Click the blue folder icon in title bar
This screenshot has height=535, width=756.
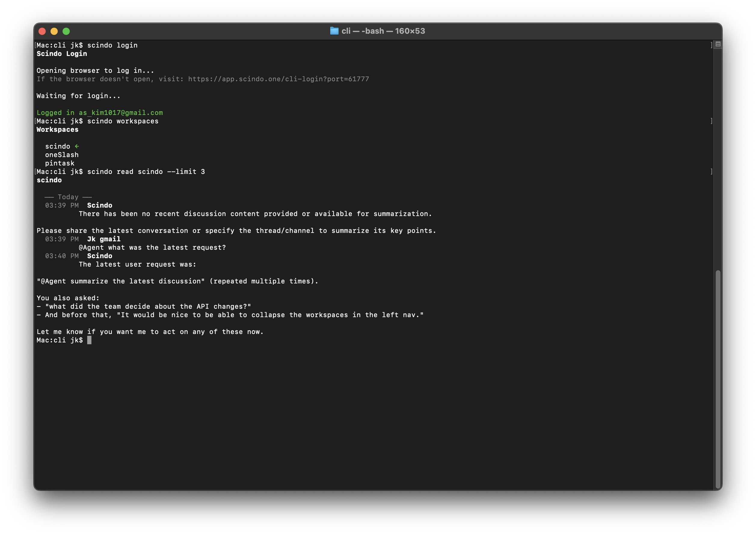[x=334, y=31]
